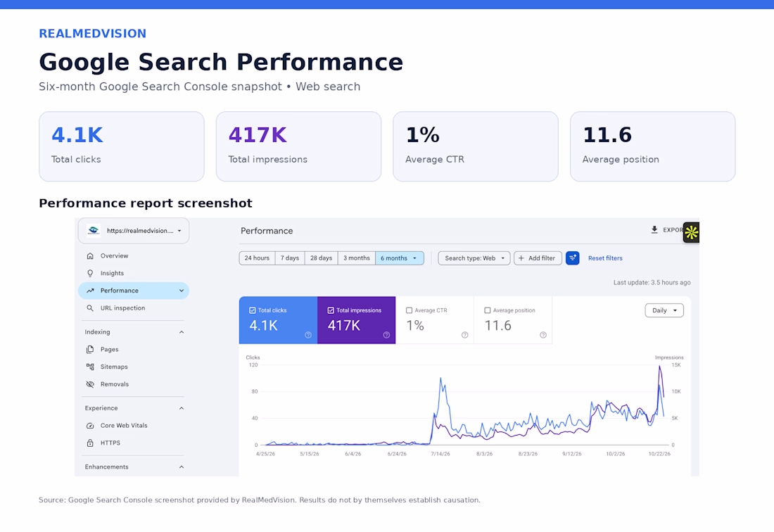Open help icon on Total clicks card
This screenshot has width=774, height=532.
coord(308,335)
